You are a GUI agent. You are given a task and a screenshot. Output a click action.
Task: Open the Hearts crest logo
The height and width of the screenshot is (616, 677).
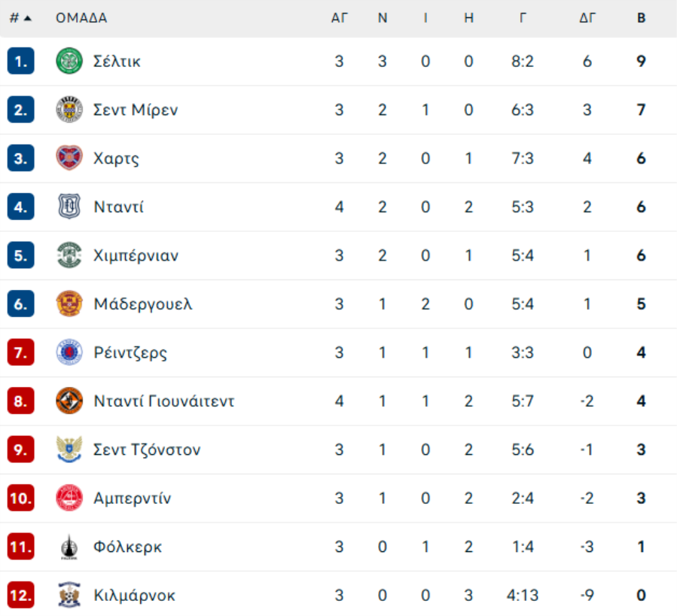click(69, 158)
